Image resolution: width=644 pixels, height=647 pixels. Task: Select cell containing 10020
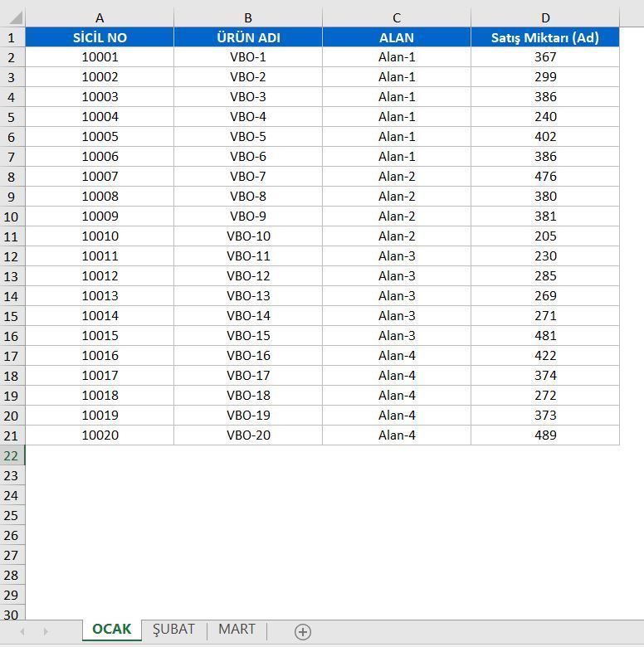100,435
